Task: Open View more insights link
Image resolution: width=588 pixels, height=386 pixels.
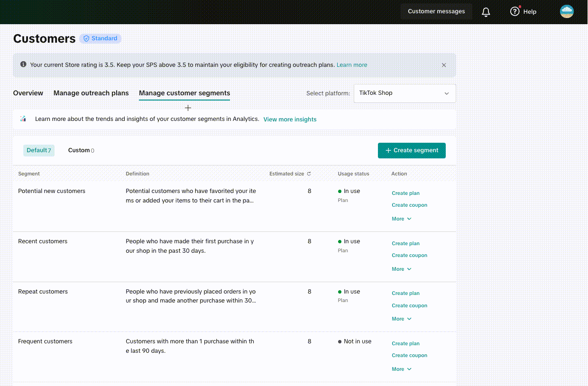Action: [290, 119]
